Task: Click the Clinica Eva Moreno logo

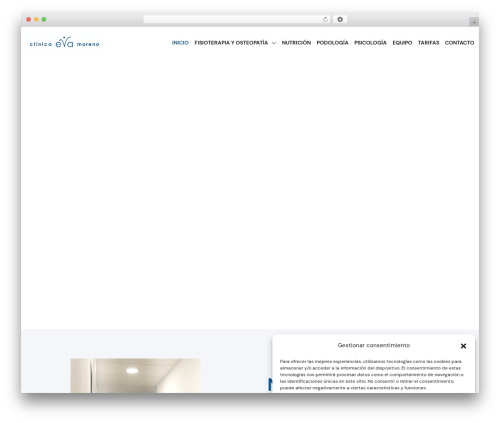Action: pyautogui.click(x=64, y=42)
